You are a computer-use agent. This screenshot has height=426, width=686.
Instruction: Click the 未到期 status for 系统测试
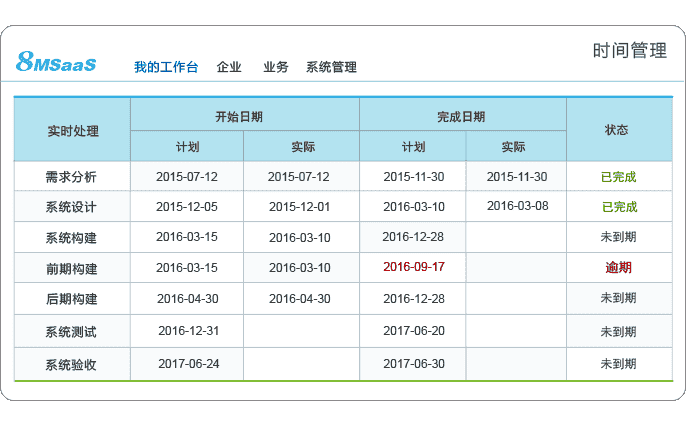618,332
